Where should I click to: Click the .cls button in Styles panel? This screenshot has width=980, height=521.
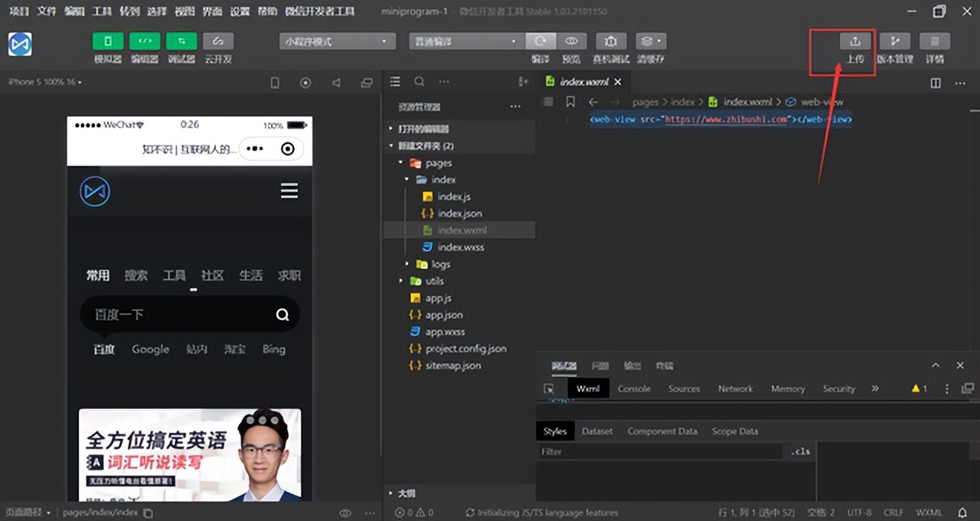800,451
